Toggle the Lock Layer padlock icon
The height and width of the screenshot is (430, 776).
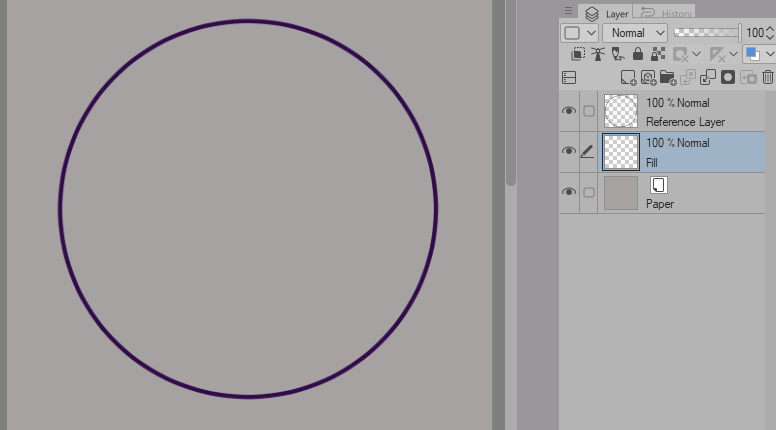pos(638,54)
